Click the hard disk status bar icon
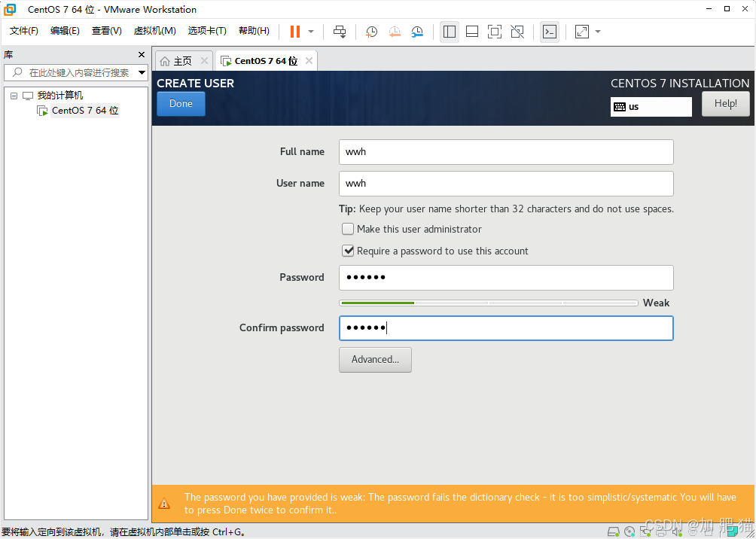756x539 pixels. tap(613, 532)
